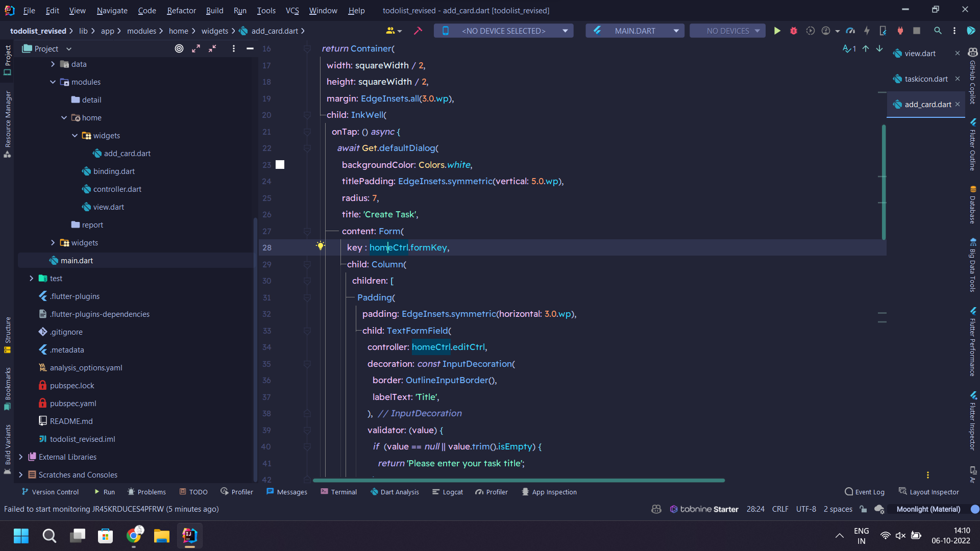The width and height of the screenshot is (980, 551).
Task: Toggle the Bookmarks side tab
Action: pyautogui.click(x=7, y=389)
